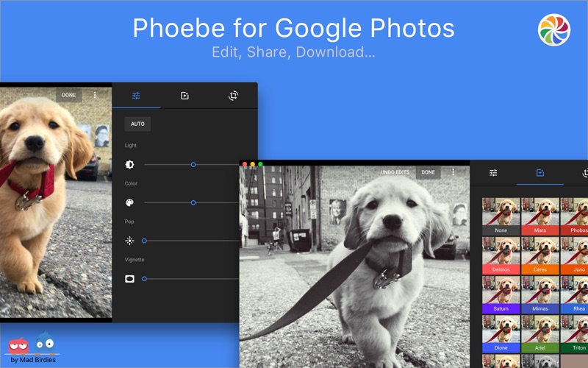Apply the Dione filter
The height and width of the screenshot is (368, 588).
(501, 334)
